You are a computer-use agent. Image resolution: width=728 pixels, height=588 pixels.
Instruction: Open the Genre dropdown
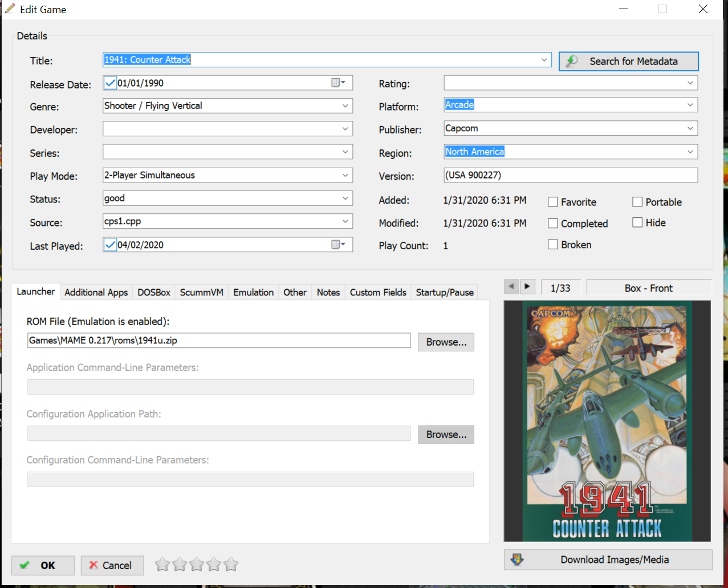click(345, 106)
